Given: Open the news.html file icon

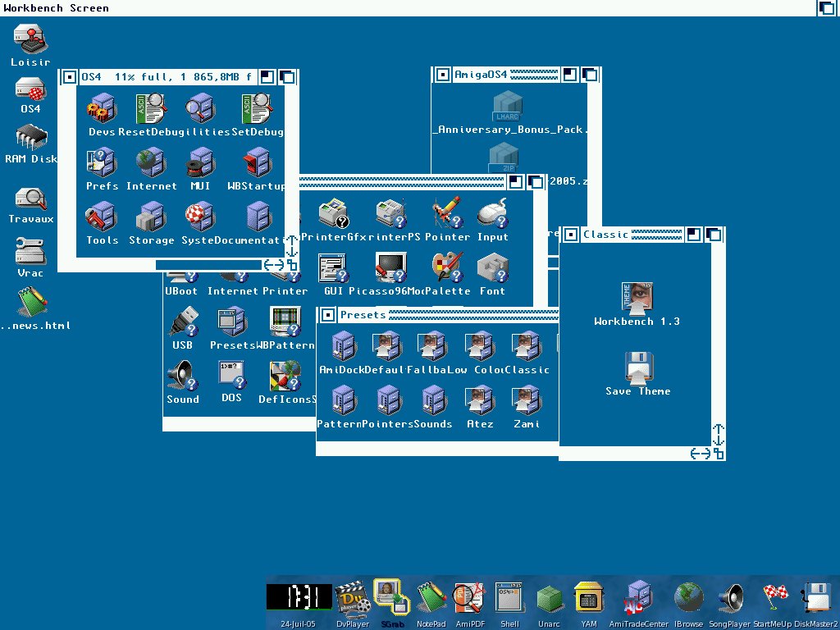Looking at the screenshot, I should pyautogui.click(x=33, y=302).
